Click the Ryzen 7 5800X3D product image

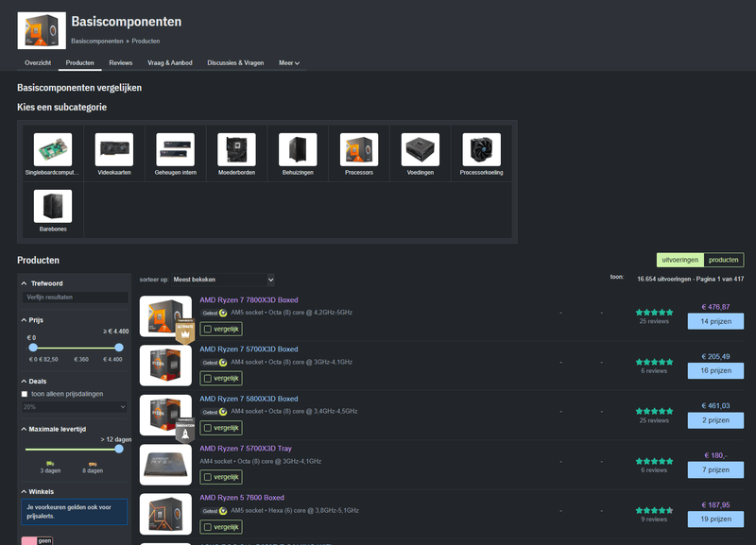pos(165,415)
